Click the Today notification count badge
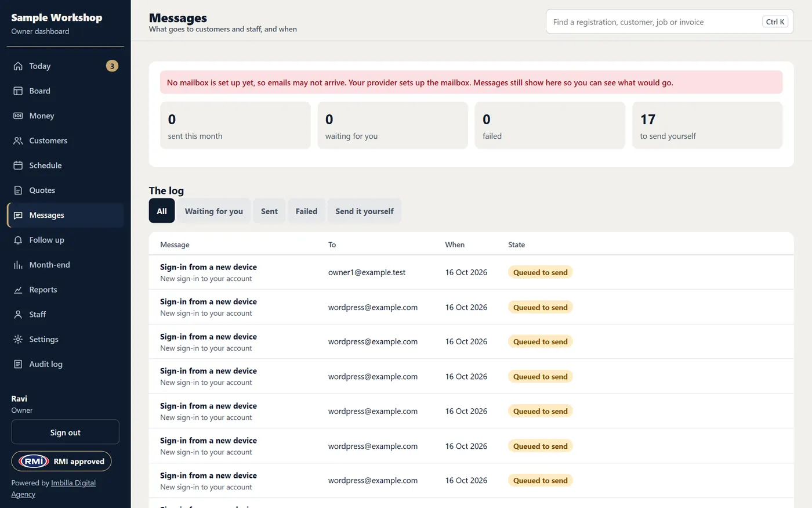This screenshot has height=508, width=812. [112, 66]
